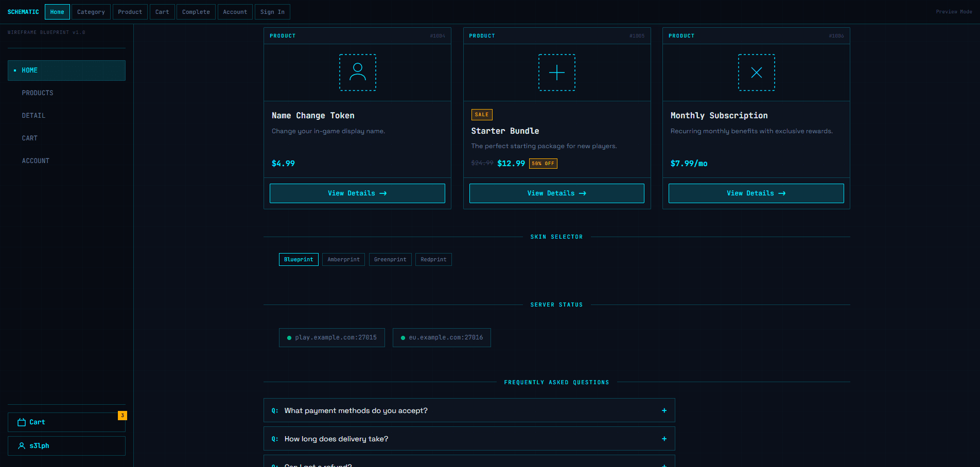The width and height of the screenshot is (980, 467).
Task: Open the s3lph user profile button
Action: click(x=66, y=446)
